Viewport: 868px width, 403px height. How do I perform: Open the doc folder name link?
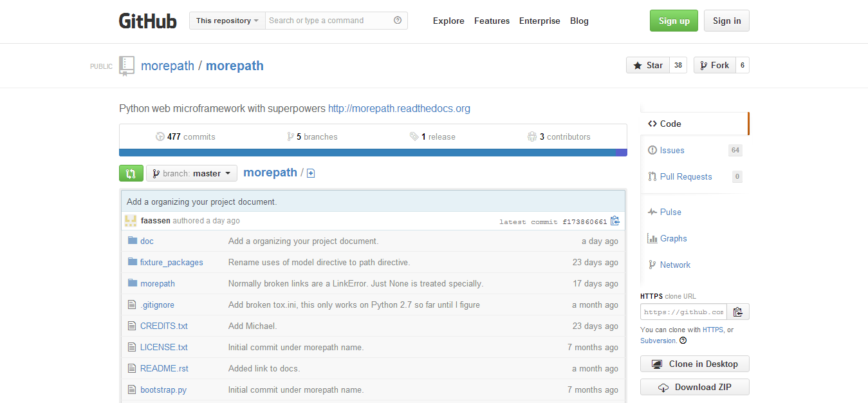click(x=147, y=241)
